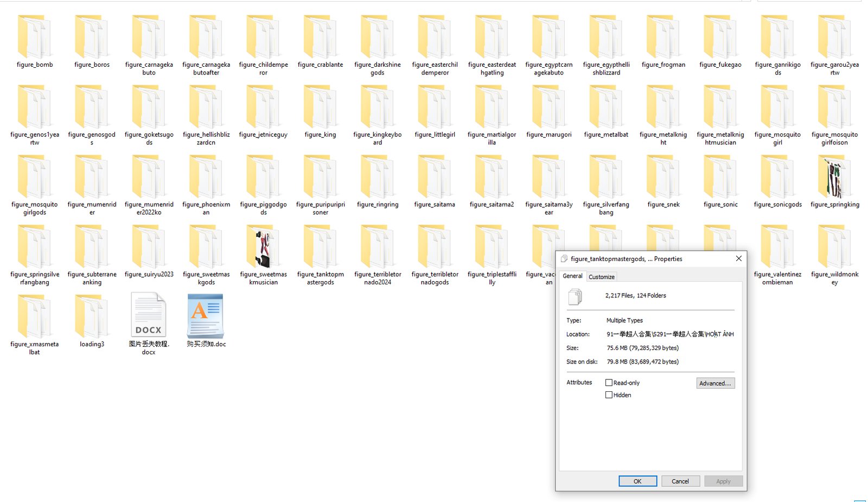Viewport: 868px width, 502px height.
Task: Open the figure_saitama folder
Action: tap(435, 177)
